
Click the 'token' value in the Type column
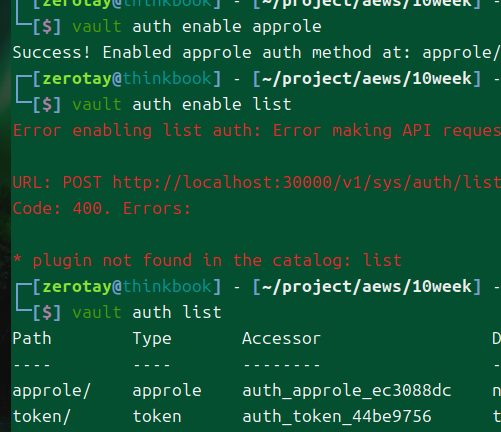point(157,417)
